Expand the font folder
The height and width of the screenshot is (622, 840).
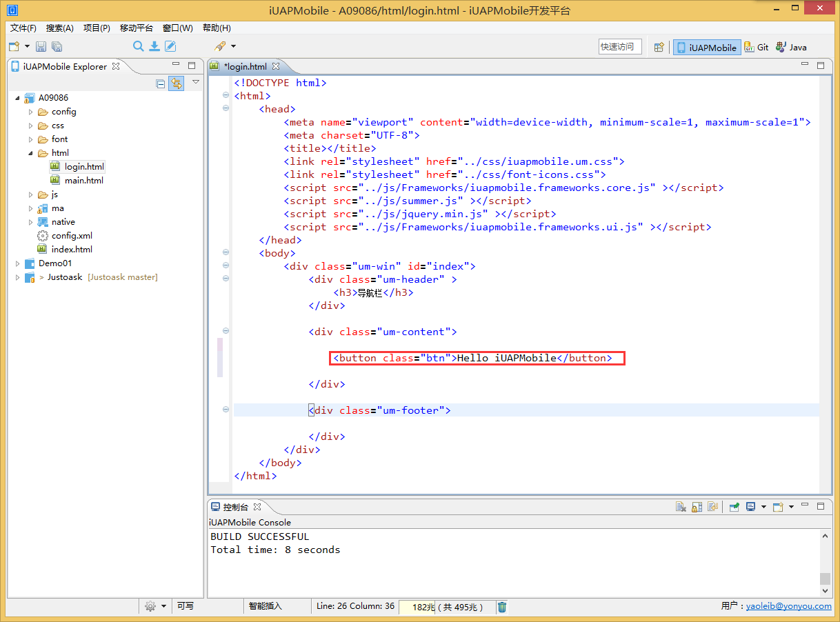(x=30, y=139)
